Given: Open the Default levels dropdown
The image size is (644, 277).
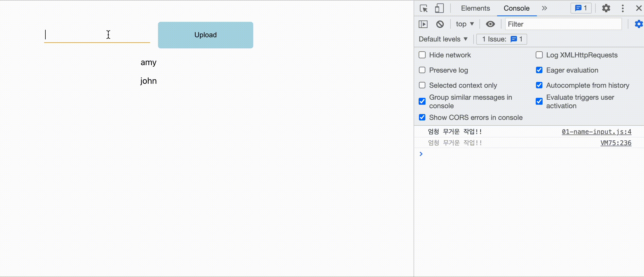Looking at the screenshot, I should (443, 39).
